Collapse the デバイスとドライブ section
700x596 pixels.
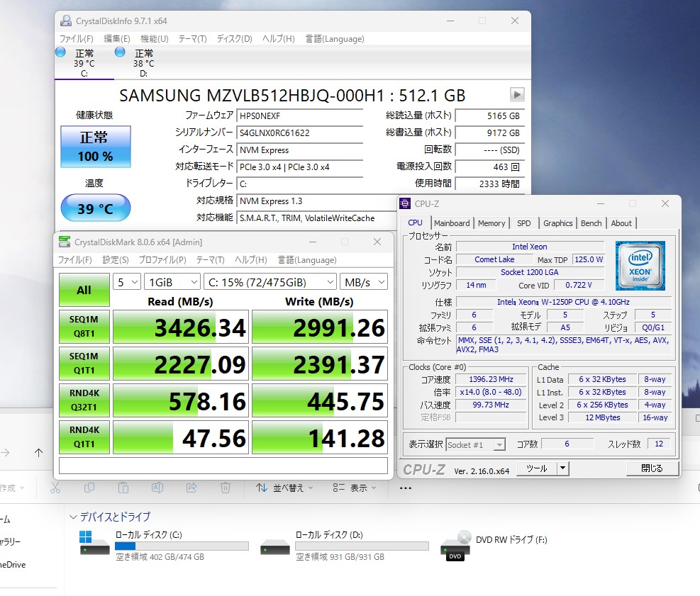73,517
